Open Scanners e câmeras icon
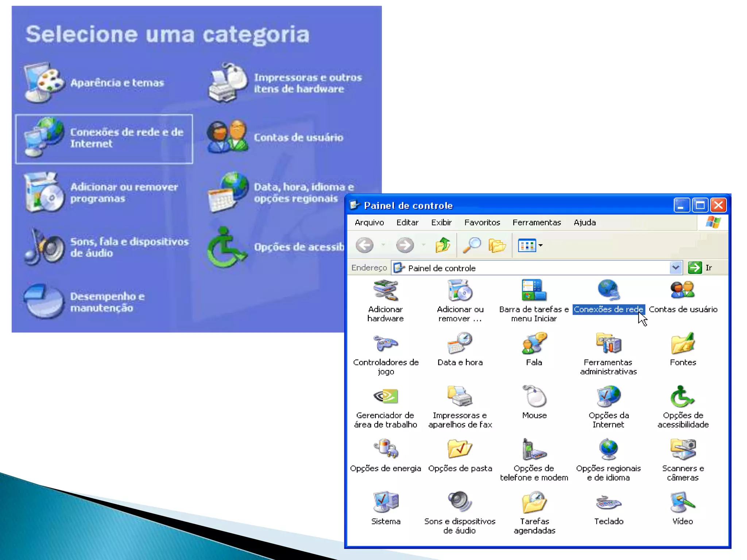This screenshot has width=747, height=560. (682, 449)
